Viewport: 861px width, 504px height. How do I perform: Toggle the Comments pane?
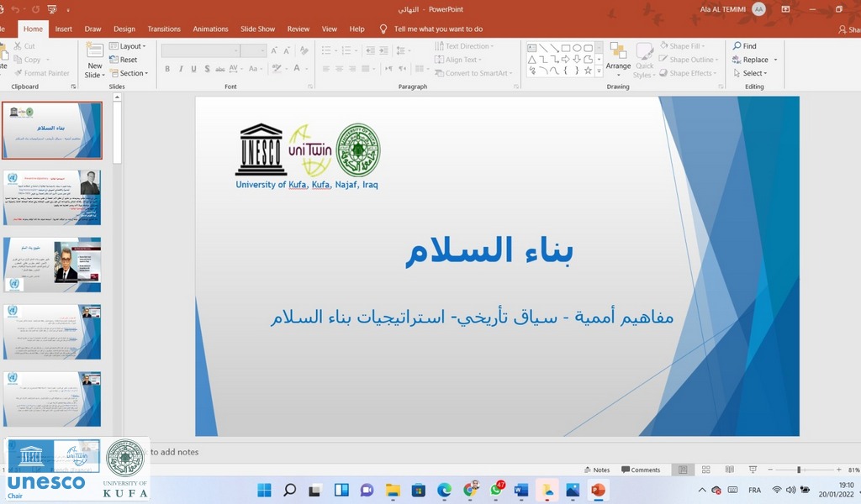[x=641, y=470]
